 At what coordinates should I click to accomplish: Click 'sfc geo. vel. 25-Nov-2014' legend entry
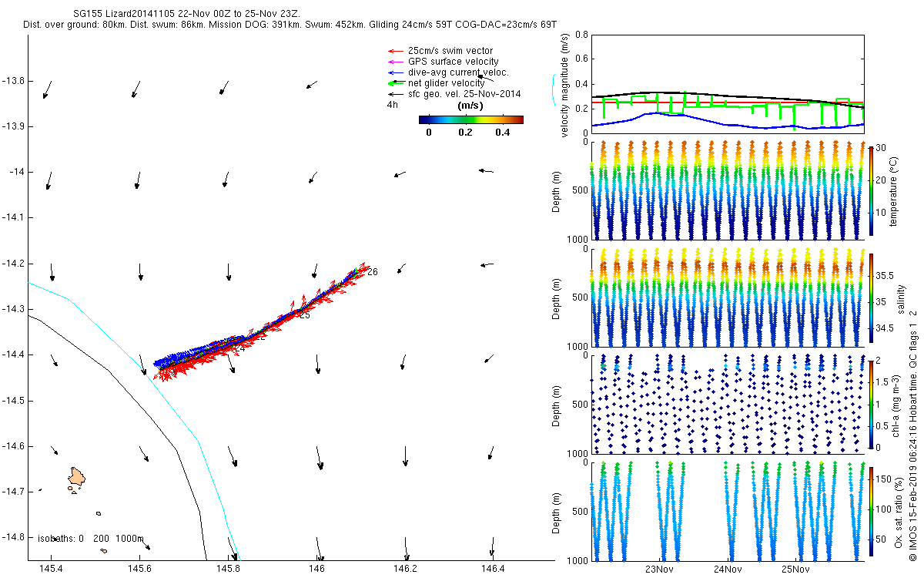click(454, 93)
